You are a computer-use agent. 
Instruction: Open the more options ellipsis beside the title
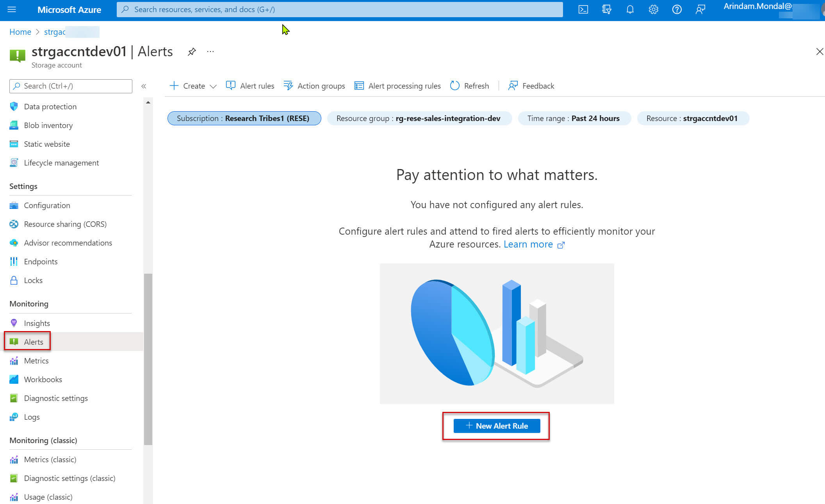coord(210,52)
